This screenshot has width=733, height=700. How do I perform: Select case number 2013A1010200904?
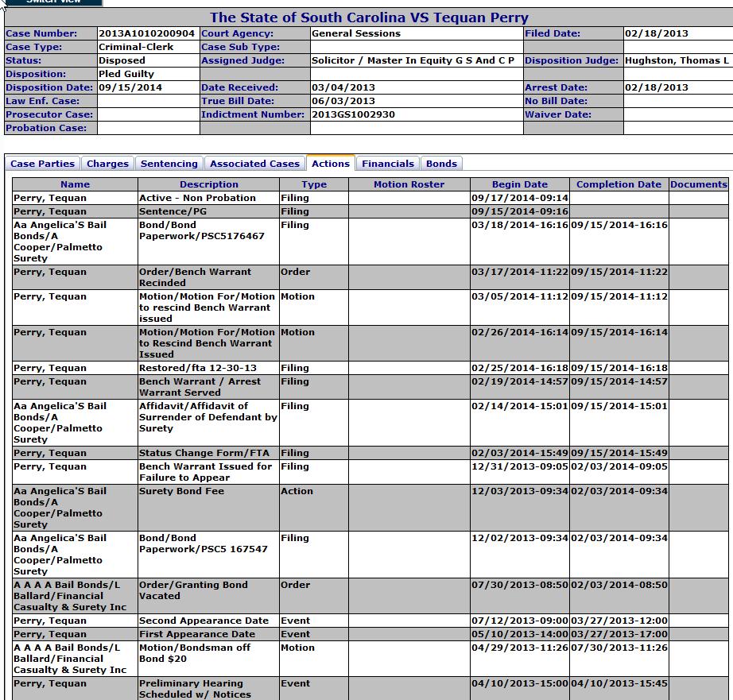(146, 33)
